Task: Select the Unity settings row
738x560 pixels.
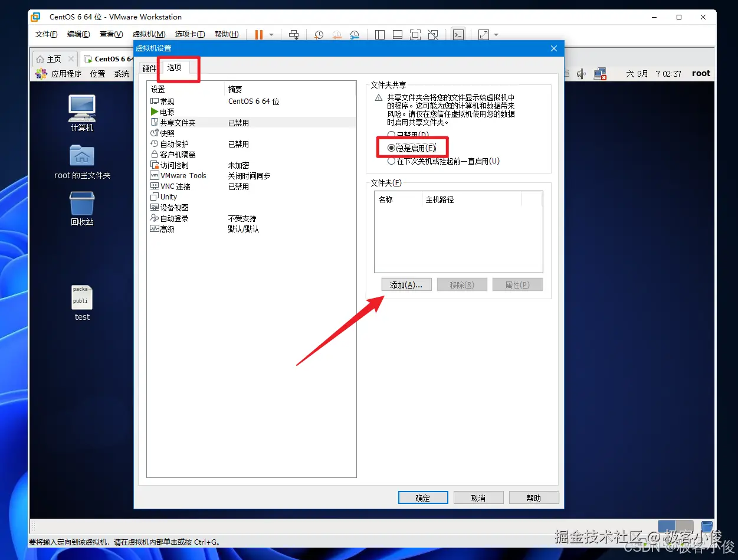Action: click(x=252, y=197)
